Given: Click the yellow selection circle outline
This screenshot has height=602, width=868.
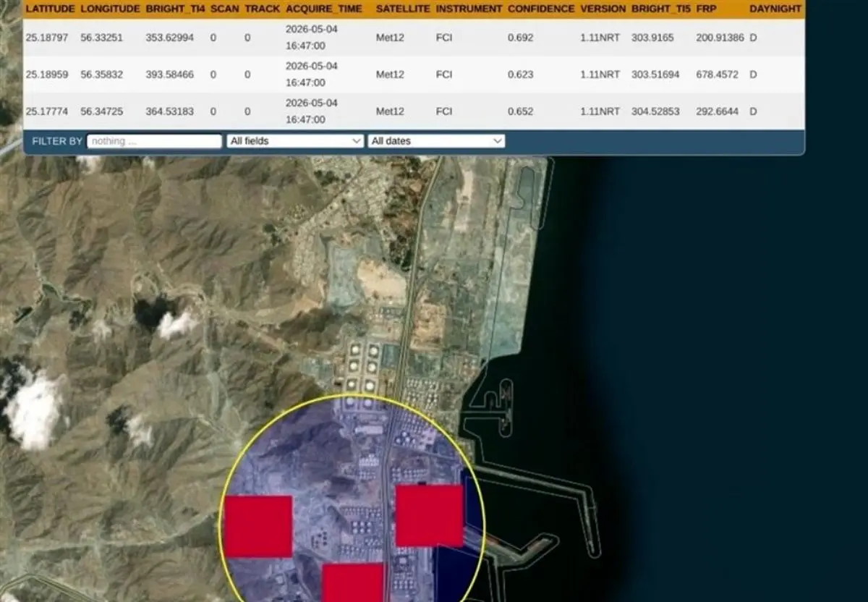Looking at the screenshot, I should 352,396.
